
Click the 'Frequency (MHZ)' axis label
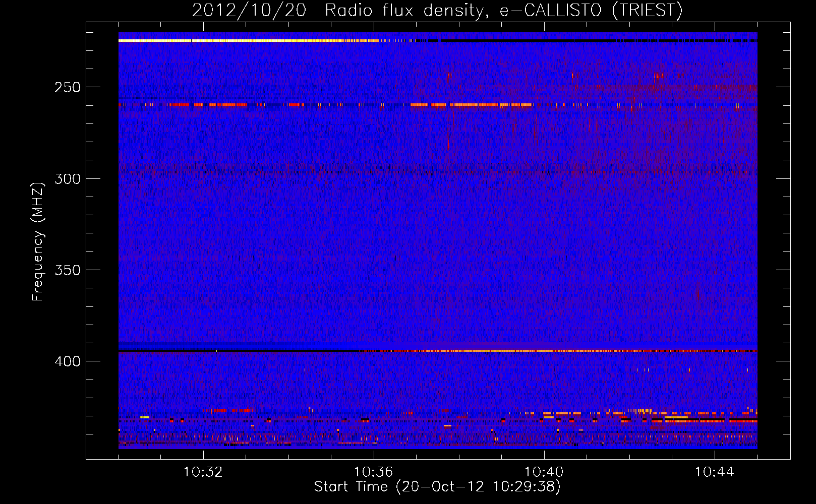point(38,241)
